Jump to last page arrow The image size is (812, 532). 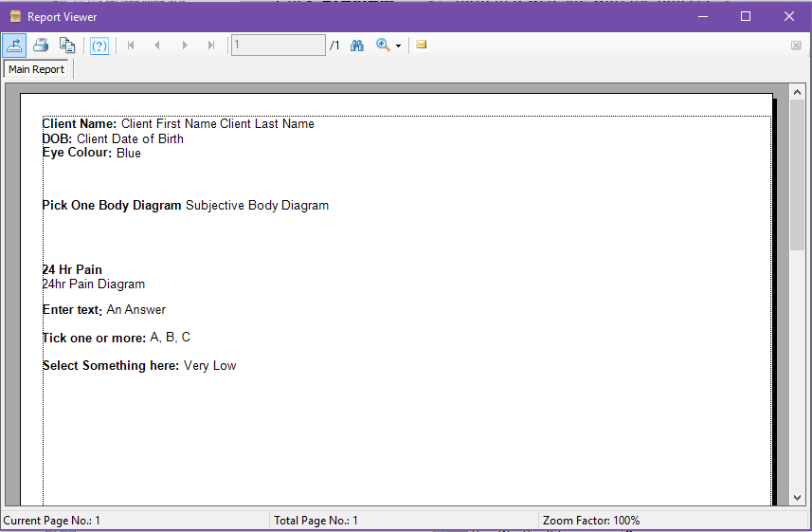coord(211,45)
